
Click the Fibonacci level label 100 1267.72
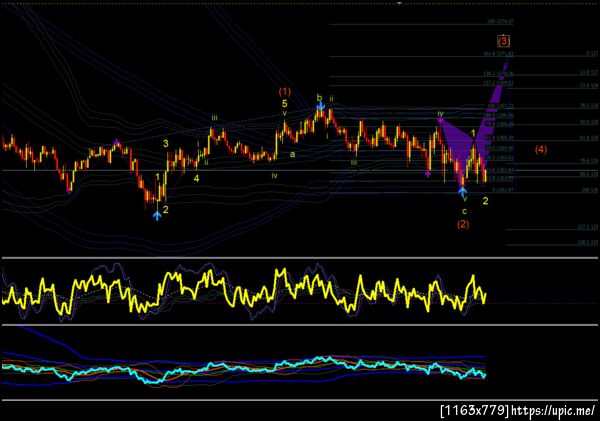(500, 106)
